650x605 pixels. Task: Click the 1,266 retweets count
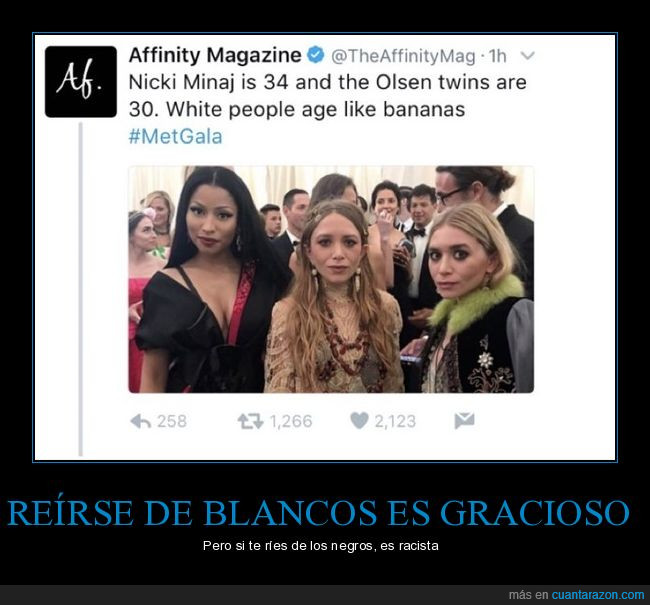tap(291, 421)
